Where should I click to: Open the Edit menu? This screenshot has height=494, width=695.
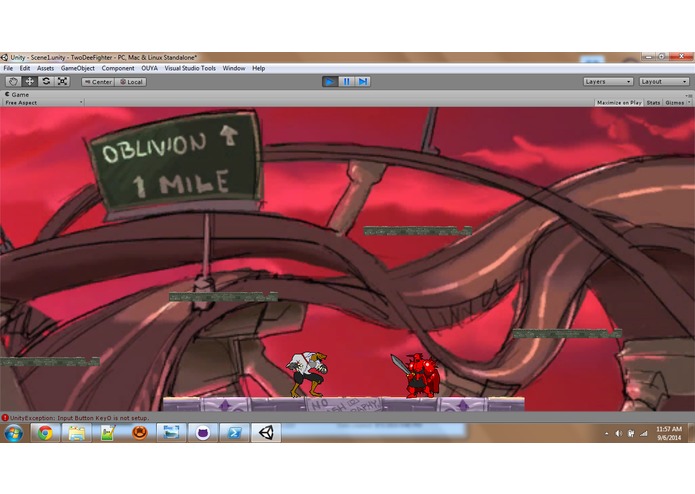click(x=25, y=68)
